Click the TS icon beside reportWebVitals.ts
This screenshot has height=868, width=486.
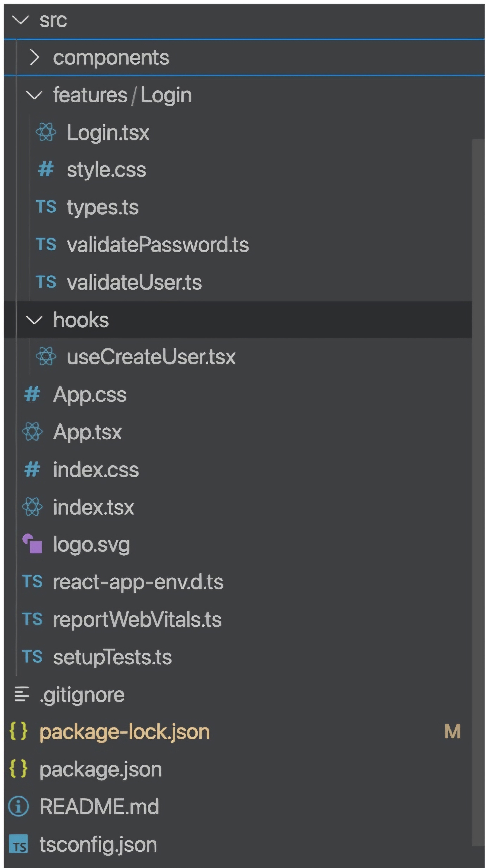[x=32, y=619]
